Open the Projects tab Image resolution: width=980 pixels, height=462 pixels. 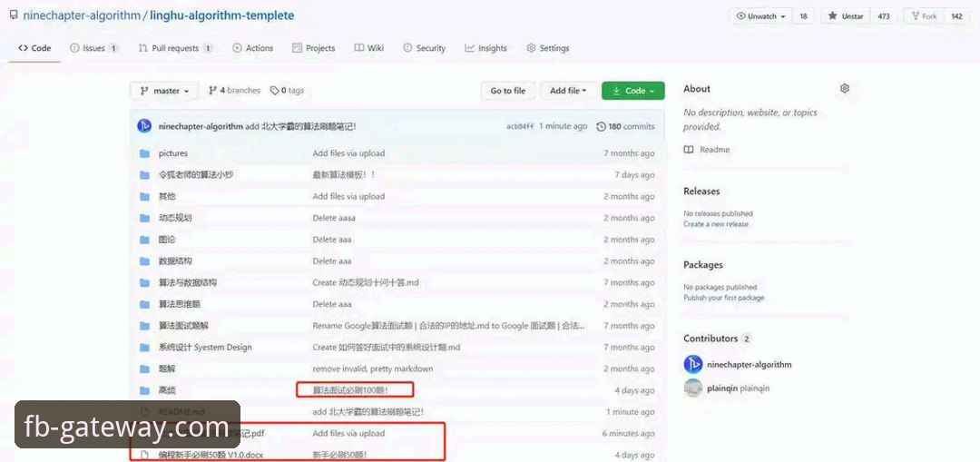click(x=314, y=48)
